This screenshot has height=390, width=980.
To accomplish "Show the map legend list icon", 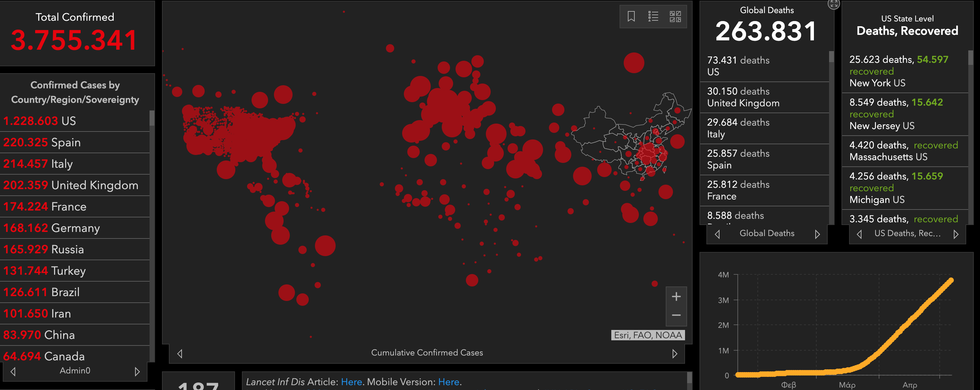I will tap(653, 16).
